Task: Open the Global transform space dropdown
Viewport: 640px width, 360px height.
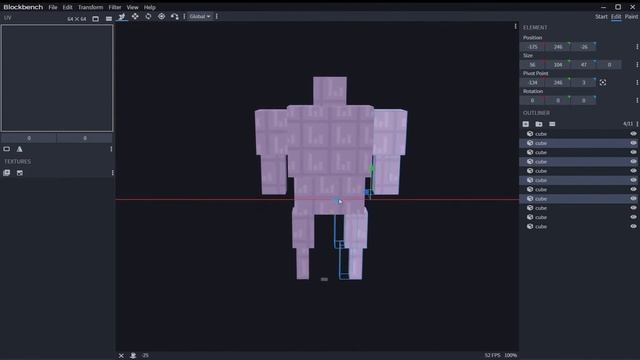Action: tap(200, 16)
